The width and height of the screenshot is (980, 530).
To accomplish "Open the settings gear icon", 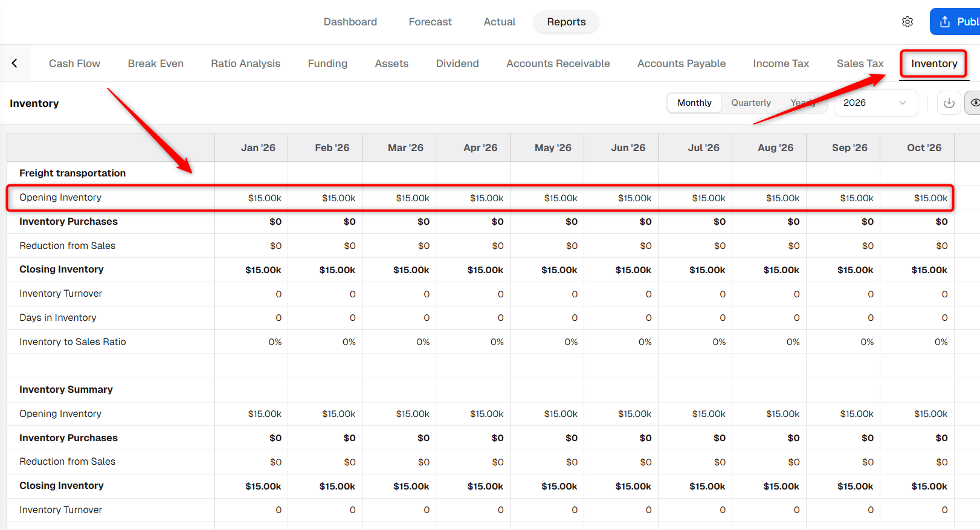I will (907, 22).
